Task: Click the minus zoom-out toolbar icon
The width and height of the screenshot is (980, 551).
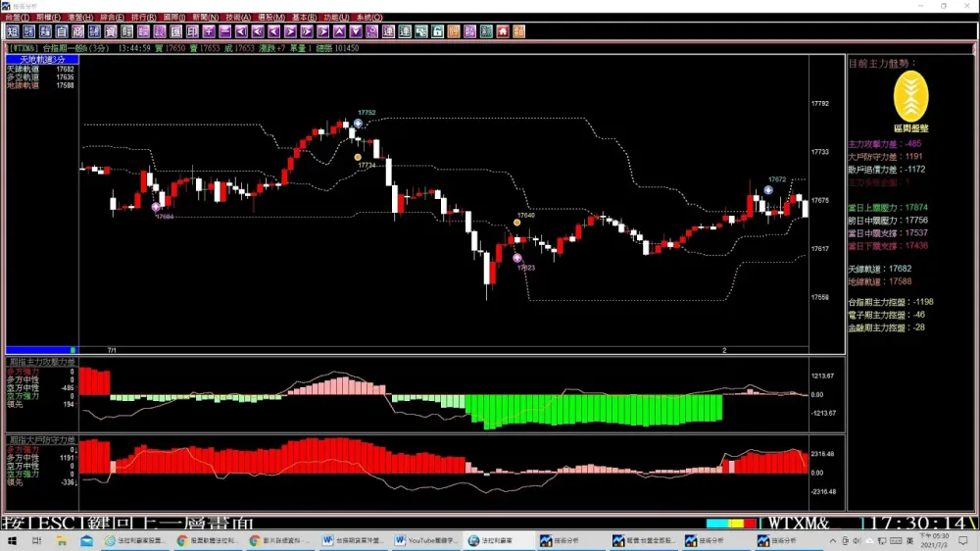Action: point(225,31)
